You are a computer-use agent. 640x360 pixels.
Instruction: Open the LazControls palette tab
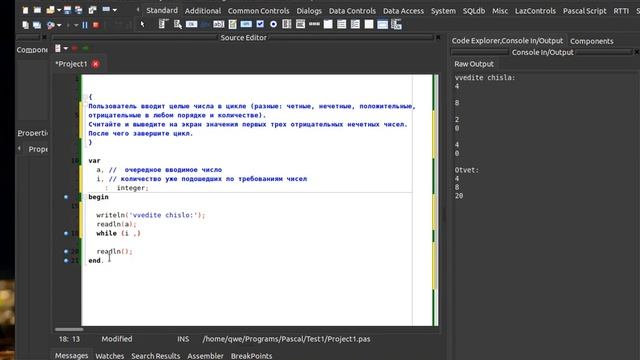point(535,11)
